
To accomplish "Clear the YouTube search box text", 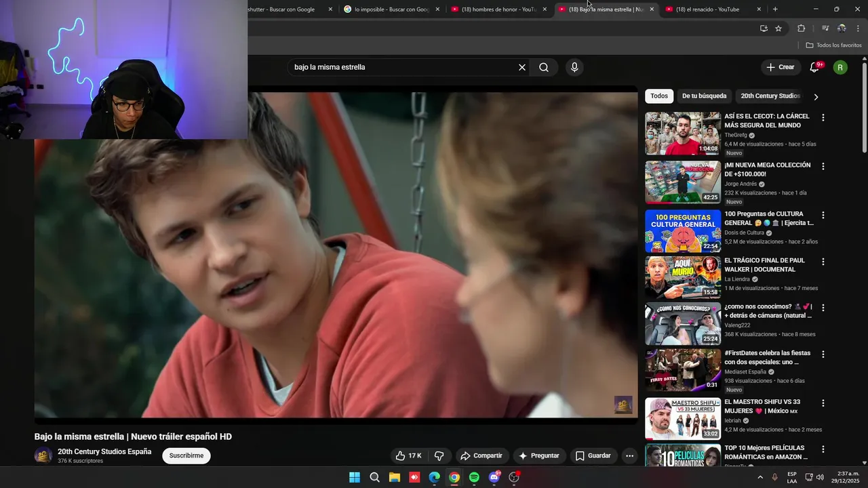I will point(522,67).
